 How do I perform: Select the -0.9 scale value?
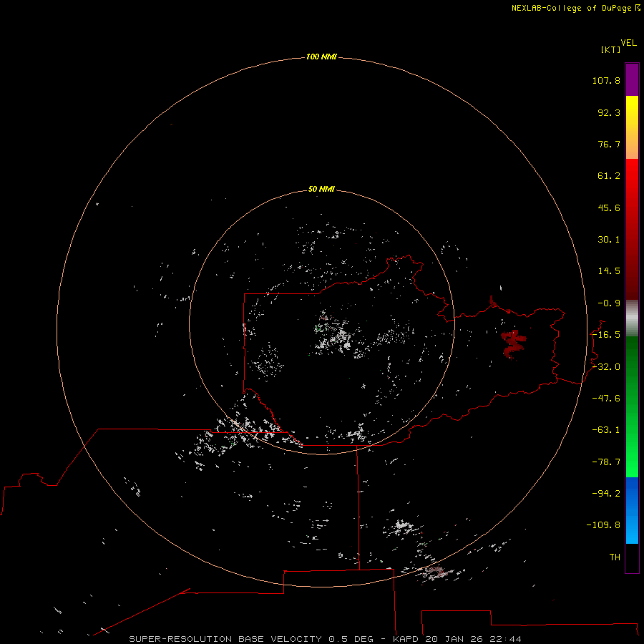(609, 303)
